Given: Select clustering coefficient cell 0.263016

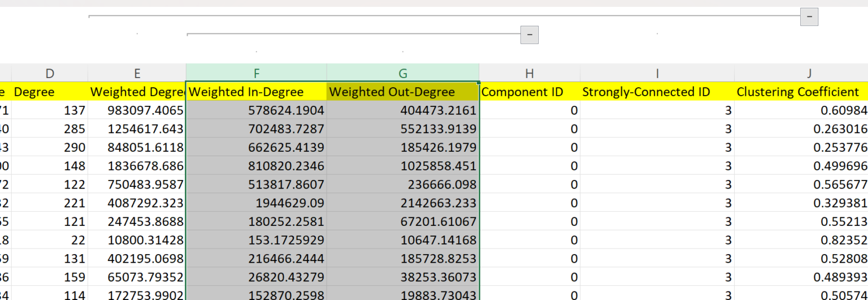Looking at the screenshot, I should pyautogui.click(x=801, y=128).
